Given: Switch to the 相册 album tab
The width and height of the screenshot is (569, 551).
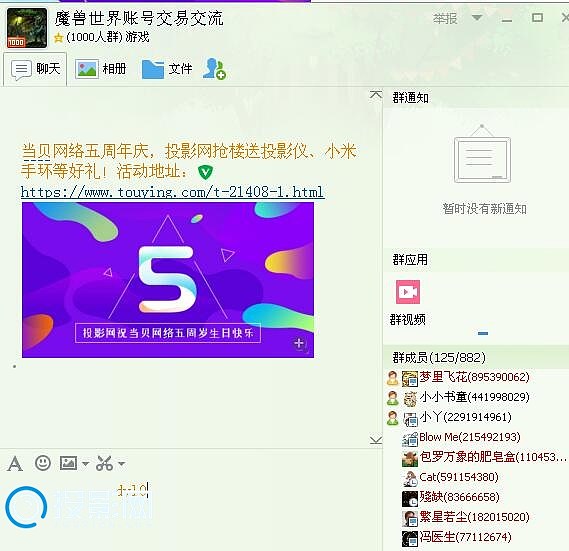Looking at the screenshot, I should click(101, 69).
